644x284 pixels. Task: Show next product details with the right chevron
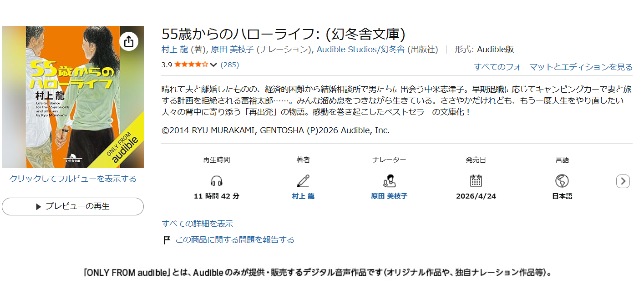(x=623, y=181)
